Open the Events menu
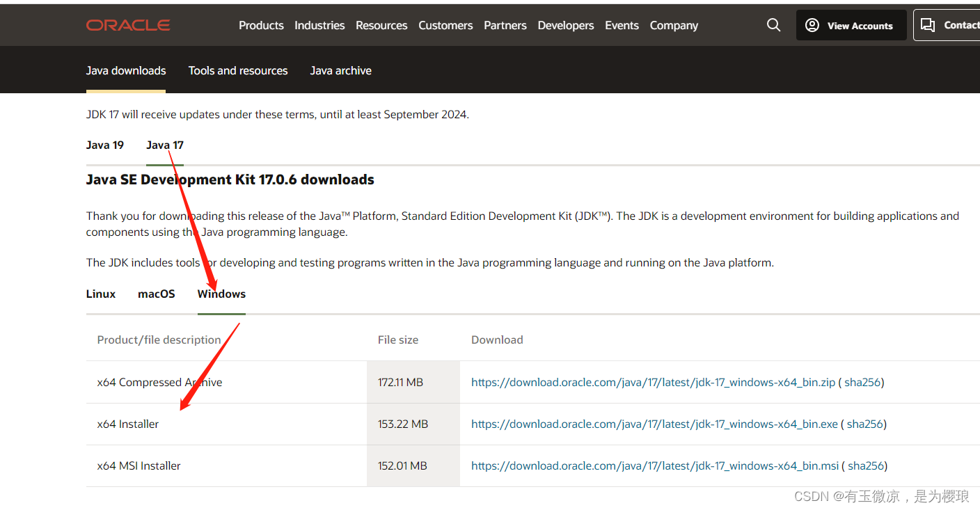Viewport: 980px width, 510px height. pos(622,25)
